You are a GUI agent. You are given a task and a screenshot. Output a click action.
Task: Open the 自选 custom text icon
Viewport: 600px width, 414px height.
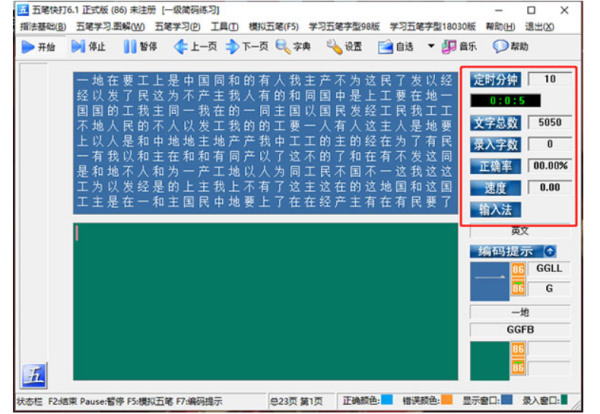[x=386, y=47]
